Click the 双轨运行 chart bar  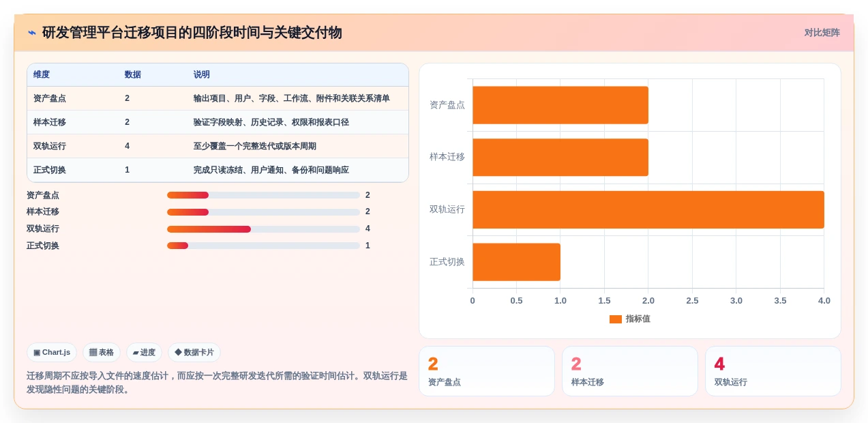pos(648,209)
